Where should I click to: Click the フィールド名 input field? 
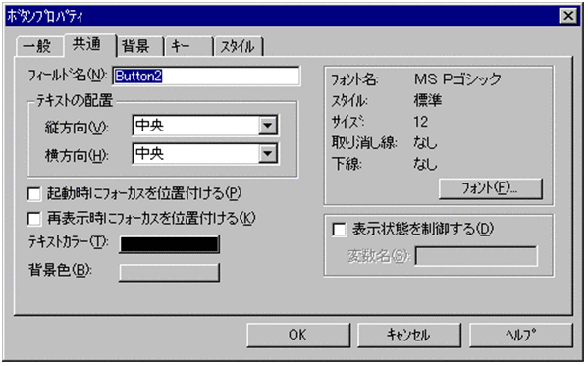click(x=206, y=77)
